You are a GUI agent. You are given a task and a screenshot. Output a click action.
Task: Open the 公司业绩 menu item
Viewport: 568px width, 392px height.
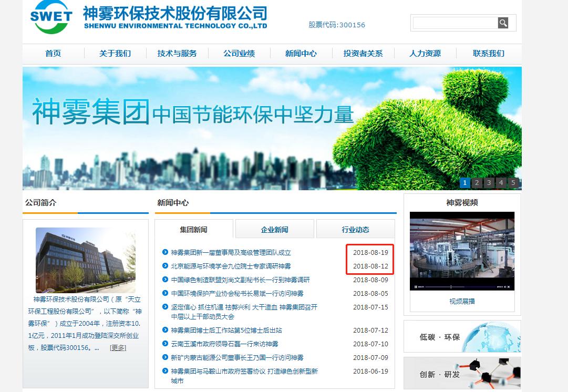click(x=239, y=54)
